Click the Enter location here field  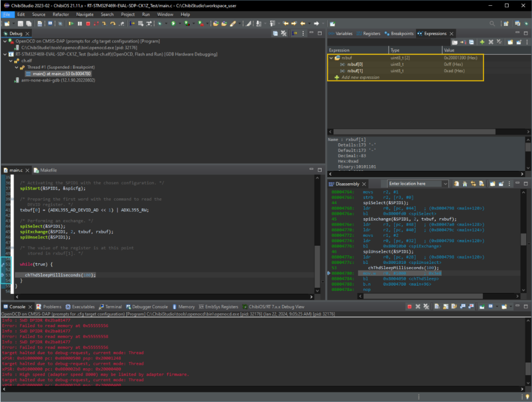pyautogui.click(x=415, y=183)
